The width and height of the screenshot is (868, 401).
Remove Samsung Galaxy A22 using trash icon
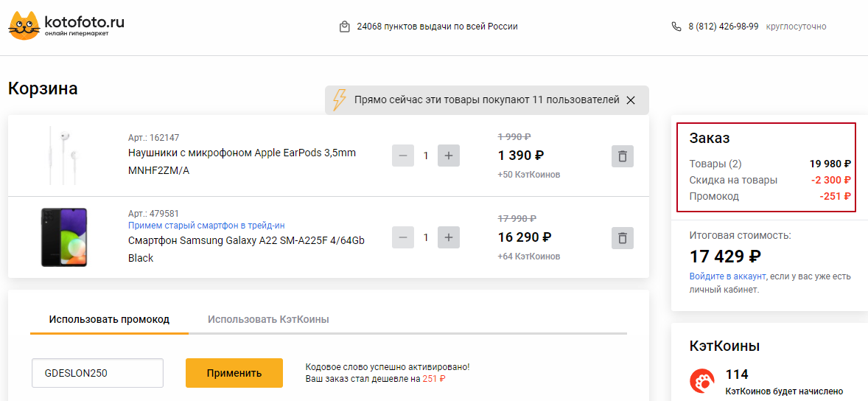623,238
